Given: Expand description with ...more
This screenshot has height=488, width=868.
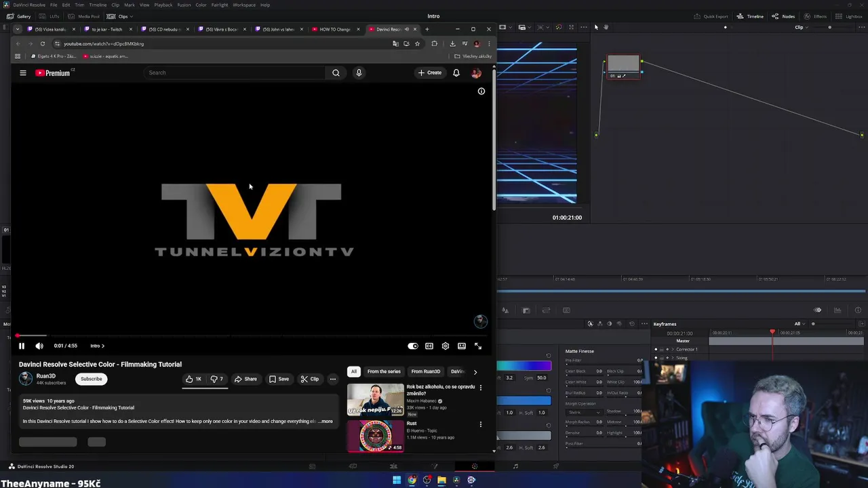Looking at the screenshot, I should 325,422.
